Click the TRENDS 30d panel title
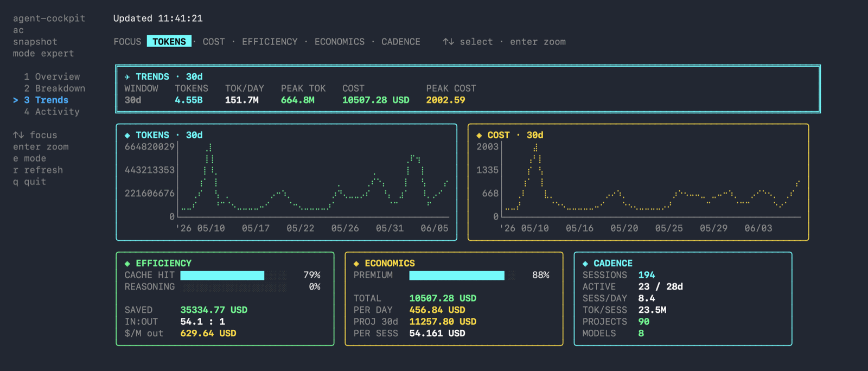Screen dimensions: 868x371 point(169,77)
